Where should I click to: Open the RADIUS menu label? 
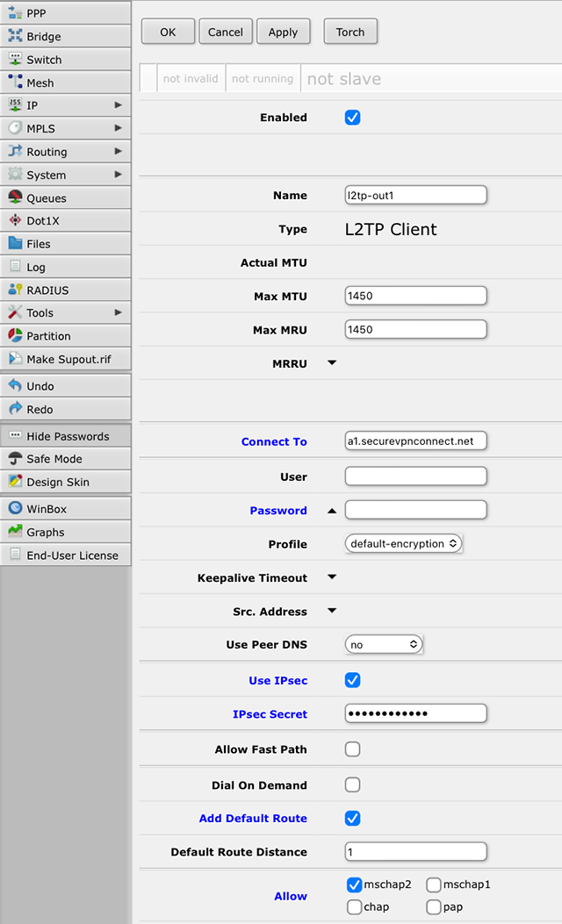(x=47, y=290)
